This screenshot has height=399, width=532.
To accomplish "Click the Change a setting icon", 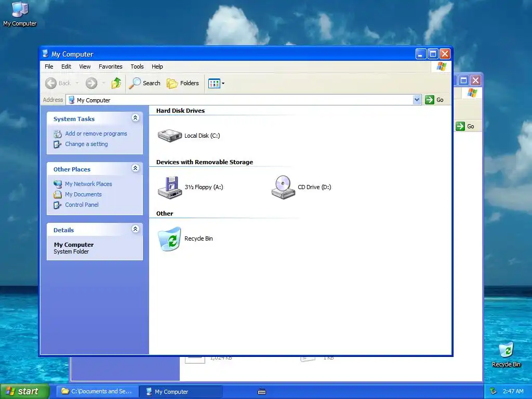I will click(x=58, y=144).
